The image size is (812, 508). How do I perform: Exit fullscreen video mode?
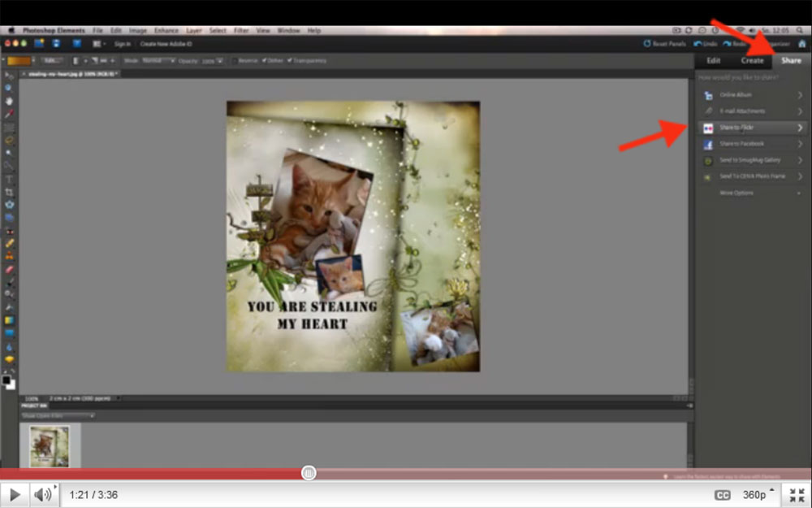click(x=797, y=495)
